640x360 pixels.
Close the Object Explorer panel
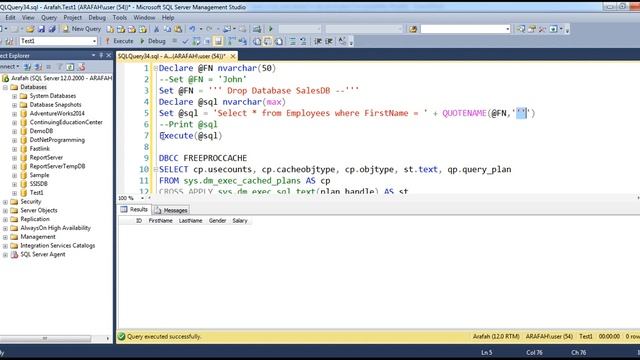coord(109,55)
